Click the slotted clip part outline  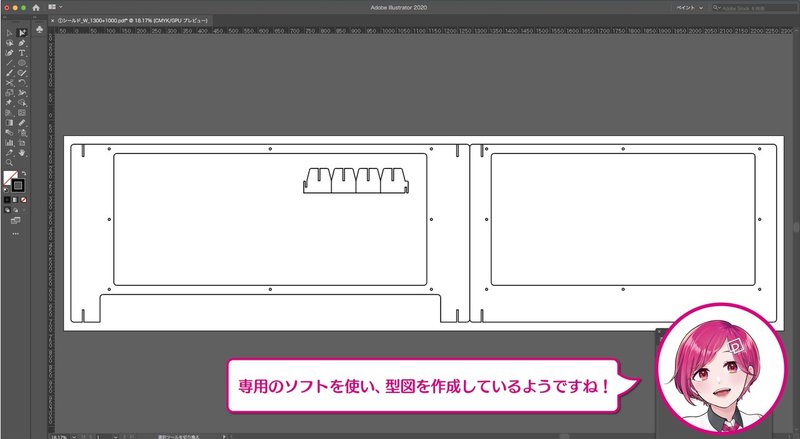pyautogui.click(x=356, y=181)
